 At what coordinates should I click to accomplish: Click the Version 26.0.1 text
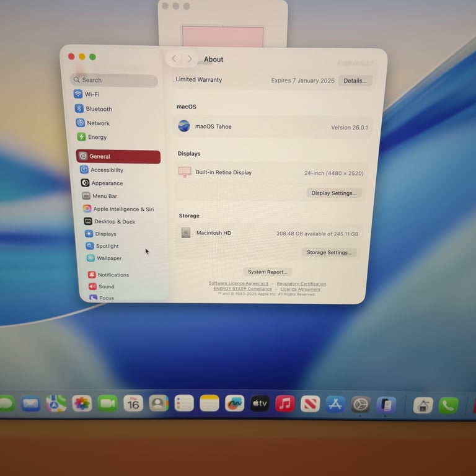350,128
